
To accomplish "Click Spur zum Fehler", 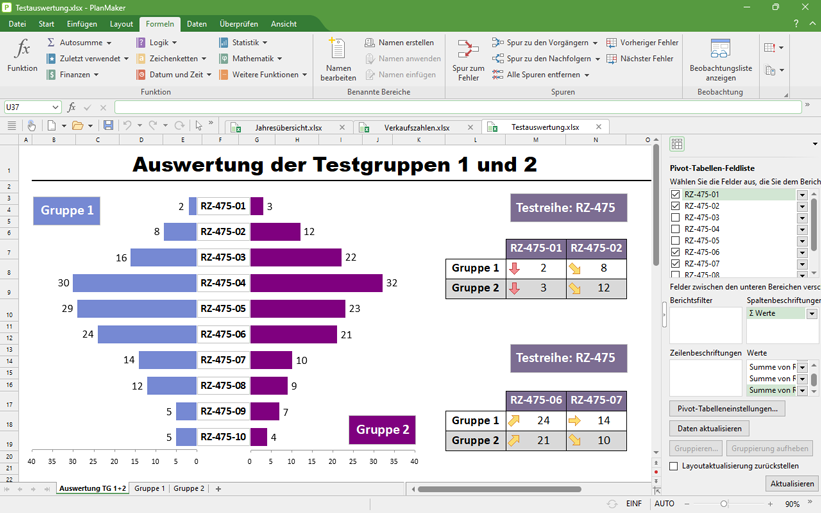I will click(468, 59).
